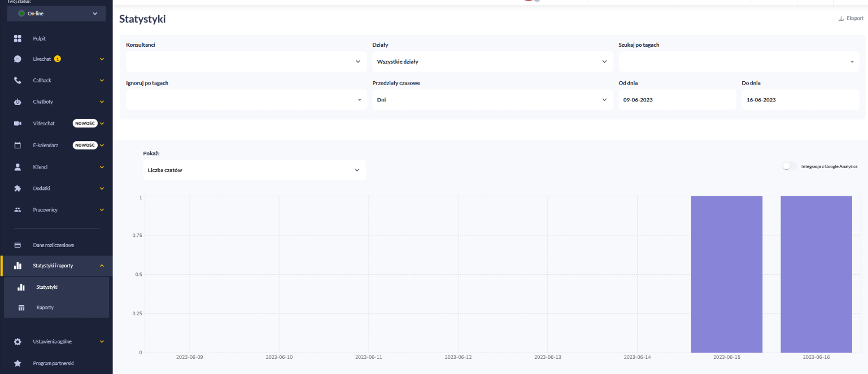
Task: Click the 2023-06-15 chart bar
Action: coord(726,274)
